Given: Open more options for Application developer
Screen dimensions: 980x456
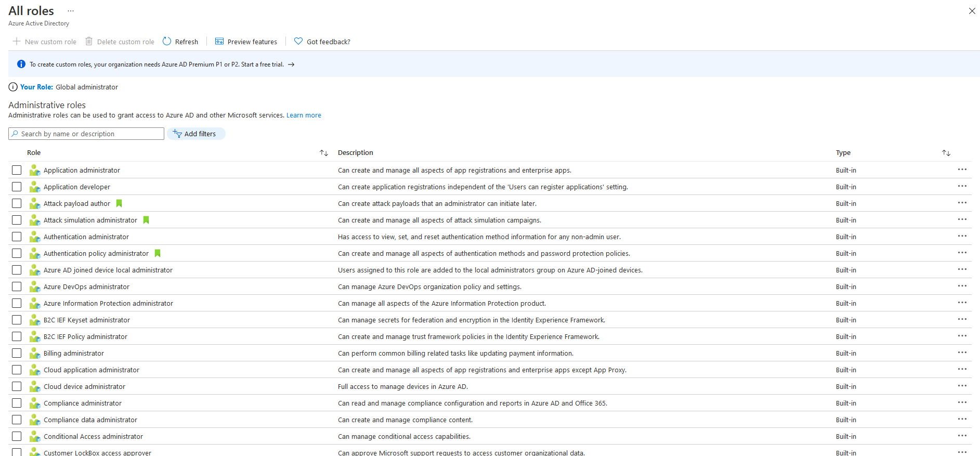Looking at the screenshot, I should tap(962, 186).
